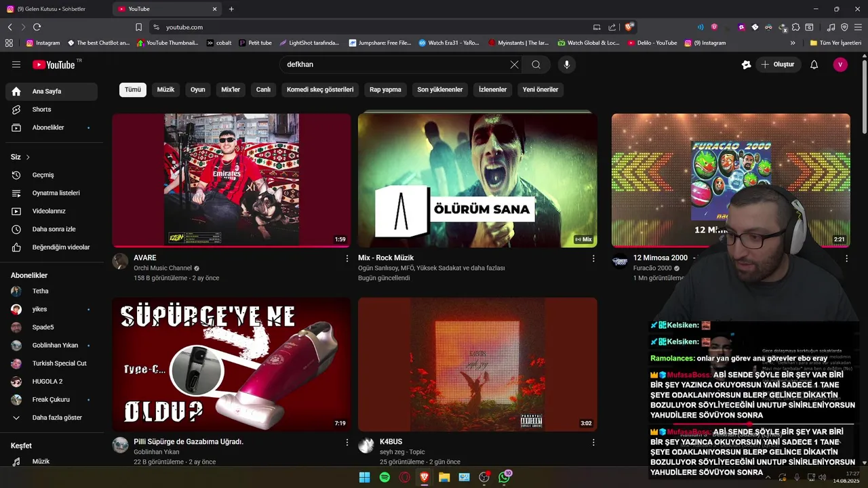Screen dimensions: 868x488
Task: Open the account avatar menu 'V'
Action: coord(840,64)
